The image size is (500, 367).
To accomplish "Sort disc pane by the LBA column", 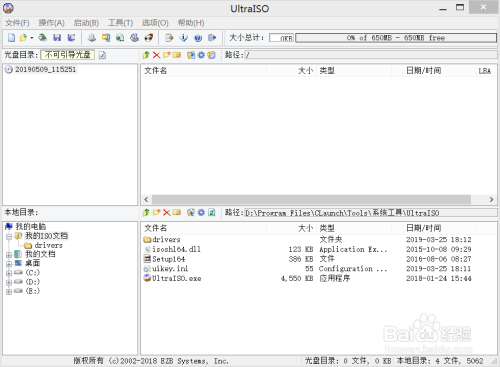I will click(485, 71).
